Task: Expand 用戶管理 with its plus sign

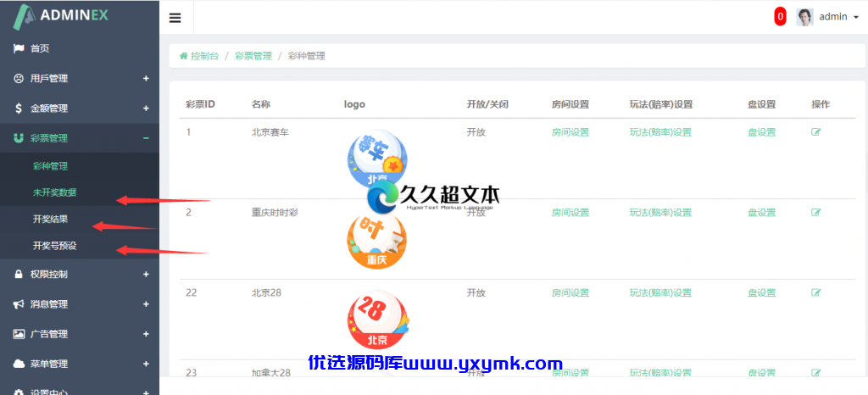Action: 146,79
